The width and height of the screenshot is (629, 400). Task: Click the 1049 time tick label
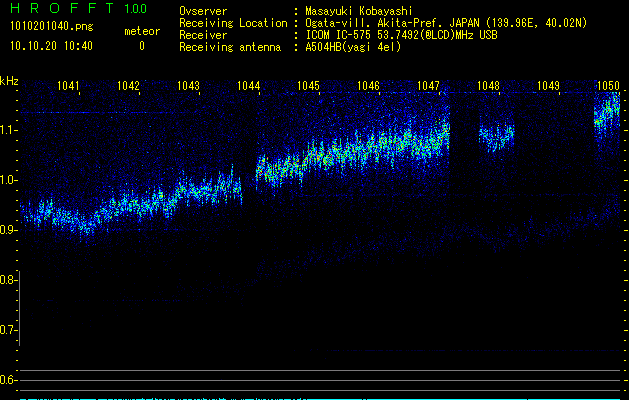pyautogui.click(x=548, y=87)
